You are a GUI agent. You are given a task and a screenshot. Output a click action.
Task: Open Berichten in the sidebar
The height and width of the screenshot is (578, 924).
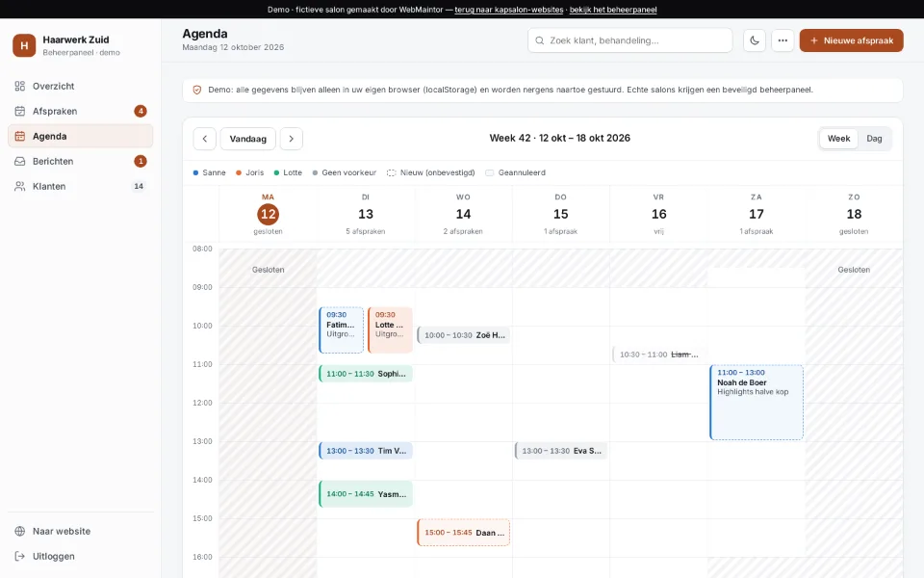(80, 161)
